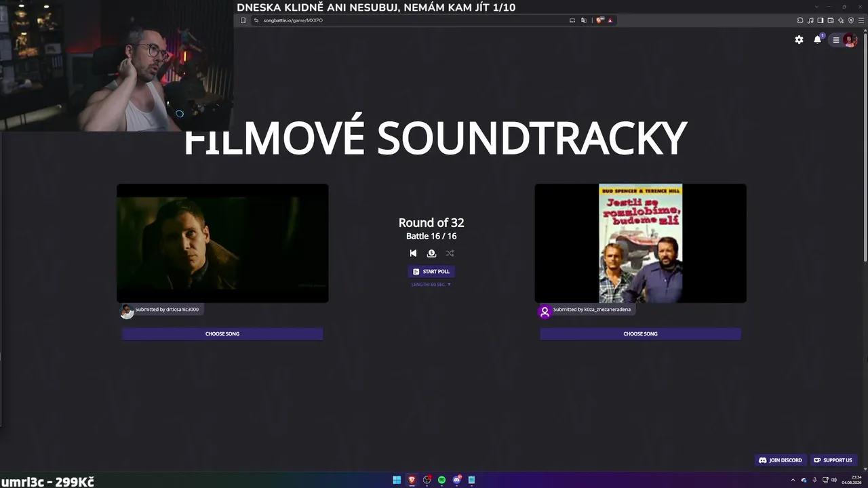Viewport: 868px width, 488px height.
Task: Open browser extensions puzzle icon
Action: [x=800, y=20]
